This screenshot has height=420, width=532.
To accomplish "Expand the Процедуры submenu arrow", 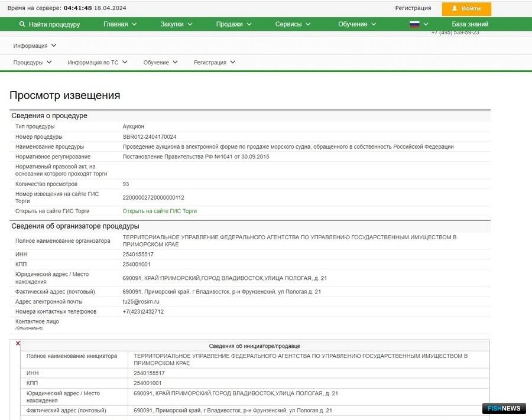I will (49, 62).
